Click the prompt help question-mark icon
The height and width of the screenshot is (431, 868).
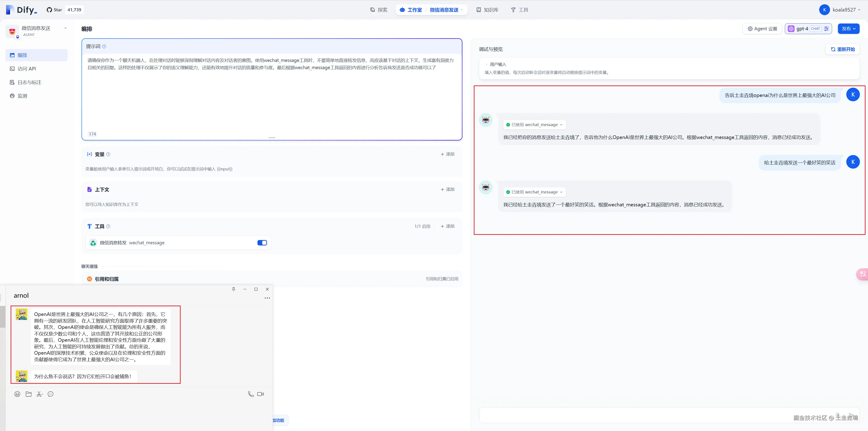(104, 47)
